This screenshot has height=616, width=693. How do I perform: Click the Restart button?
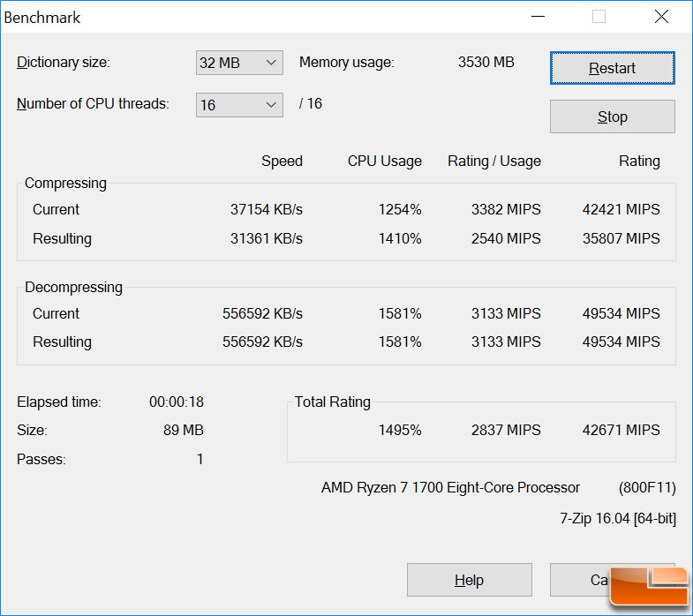tap(612, 68)
